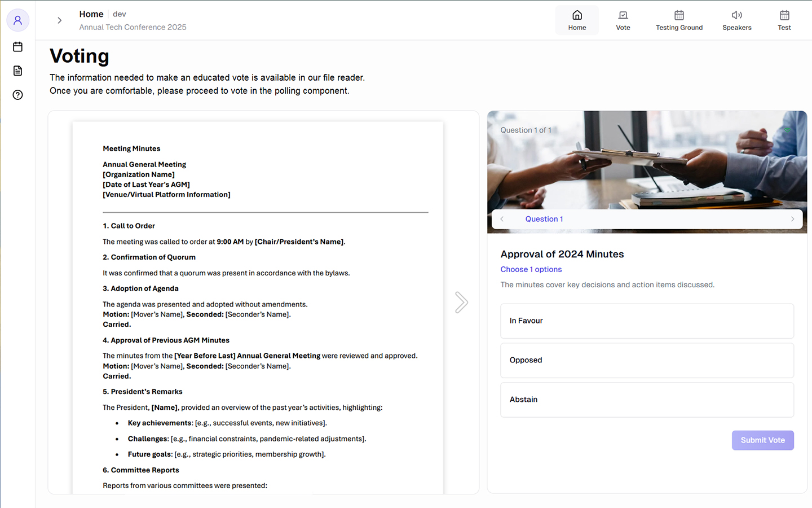The image size is (812, 508).
Task: Submit the vote
Action: (x=762, y=440)
